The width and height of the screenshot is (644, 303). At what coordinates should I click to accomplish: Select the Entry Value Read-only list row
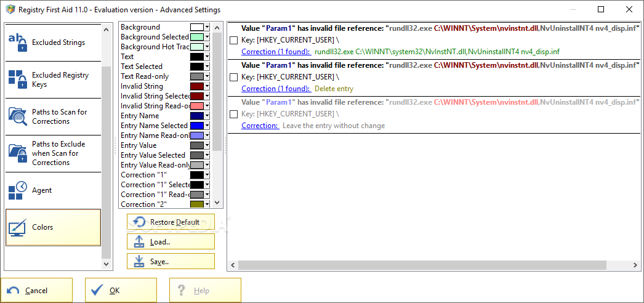click(x=165, y=165)
